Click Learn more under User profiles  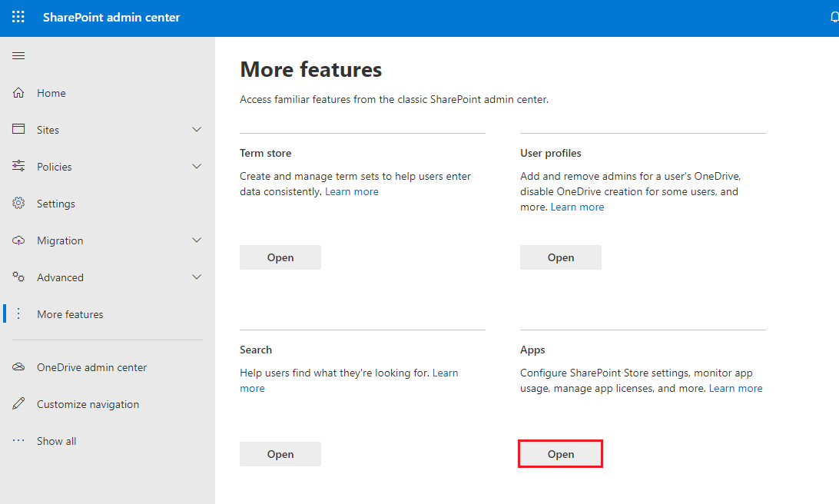click(x=577, y=207)
